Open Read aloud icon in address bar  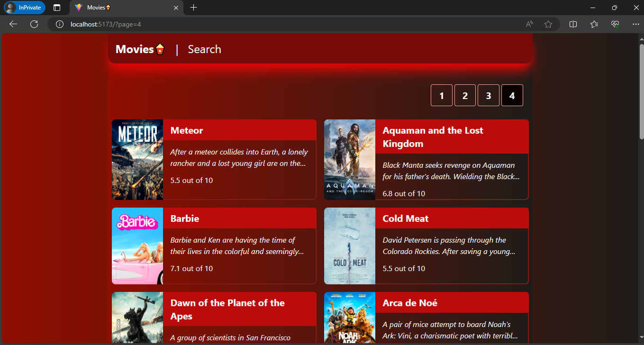click(x=530, y=24)
